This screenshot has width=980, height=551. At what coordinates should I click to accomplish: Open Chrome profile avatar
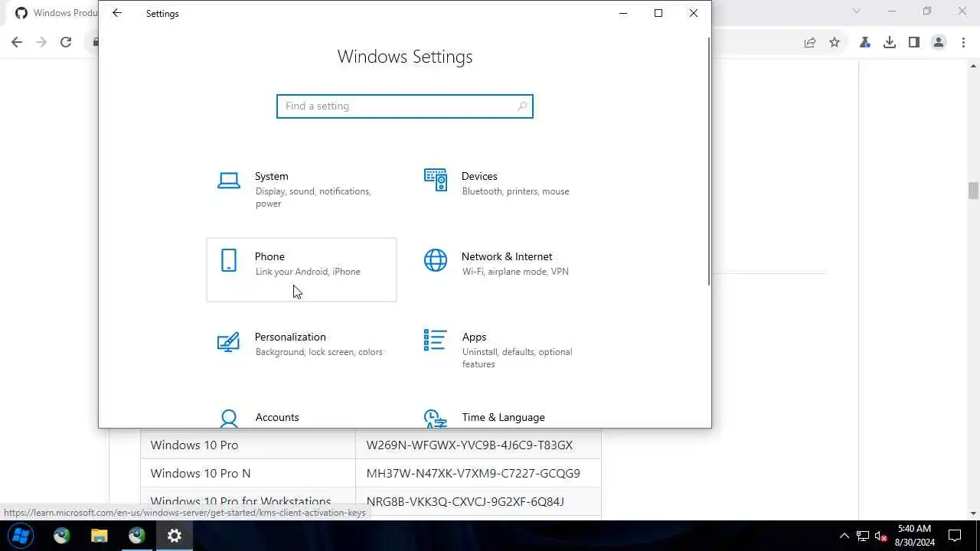tap(939, 43)
